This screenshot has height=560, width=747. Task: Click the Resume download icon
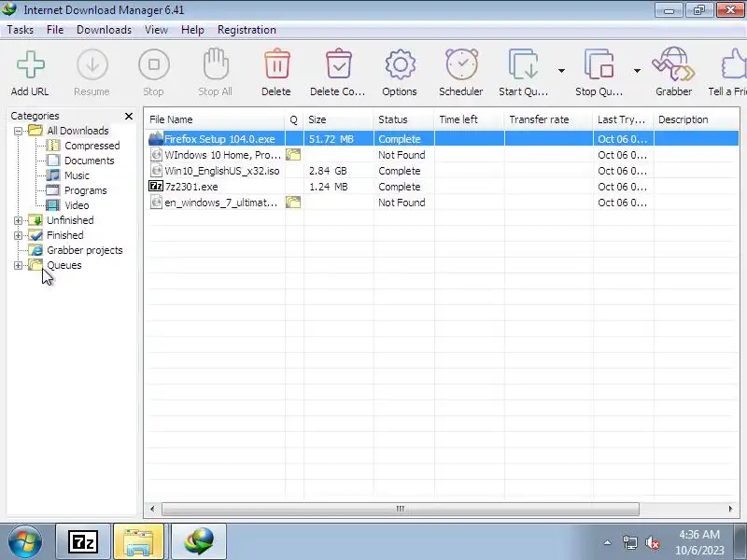pyautogui.click(x=92, y=64)
